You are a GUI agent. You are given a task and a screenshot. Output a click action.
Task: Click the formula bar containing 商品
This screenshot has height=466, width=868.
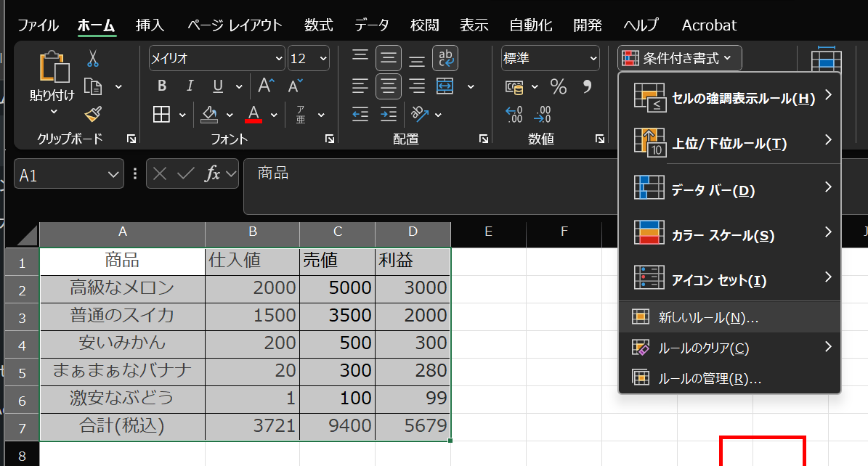pyautogui.click(x=431, y=185)
